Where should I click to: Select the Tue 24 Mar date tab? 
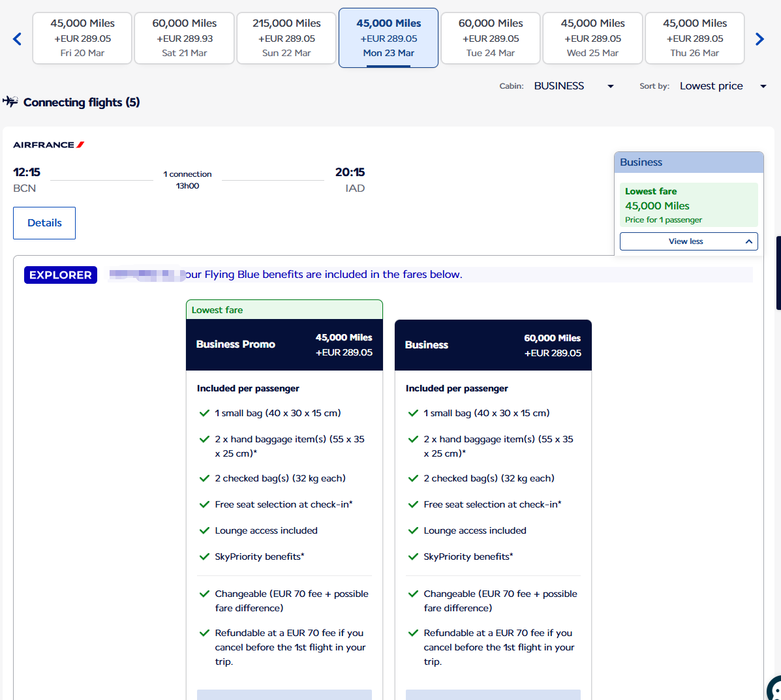coord(491,38)
